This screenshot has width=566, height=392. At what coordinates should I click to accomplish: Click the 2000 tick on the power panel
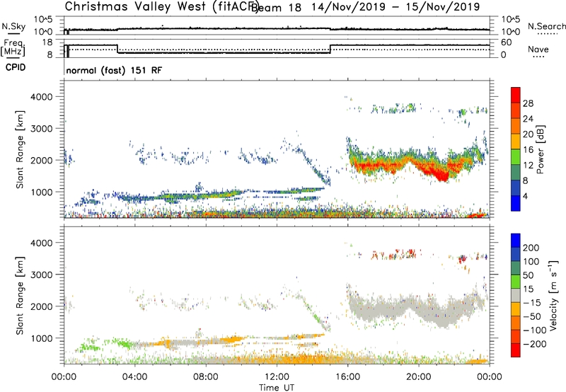(x=41, y=160)
